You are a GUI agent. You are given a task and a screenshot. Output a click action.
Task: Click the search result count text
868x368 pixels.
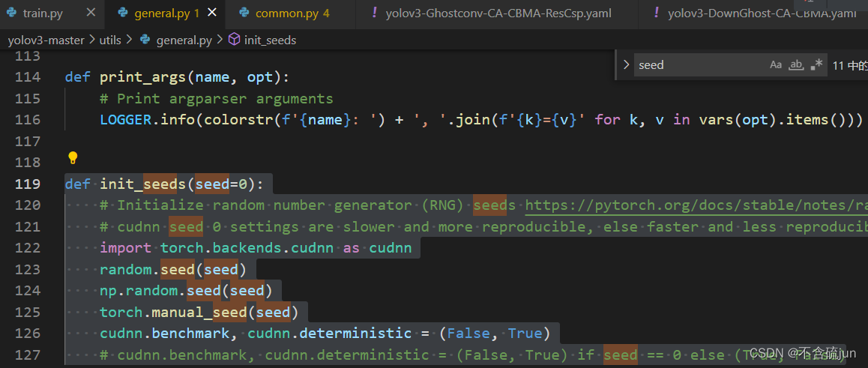(x=850, y=65)
